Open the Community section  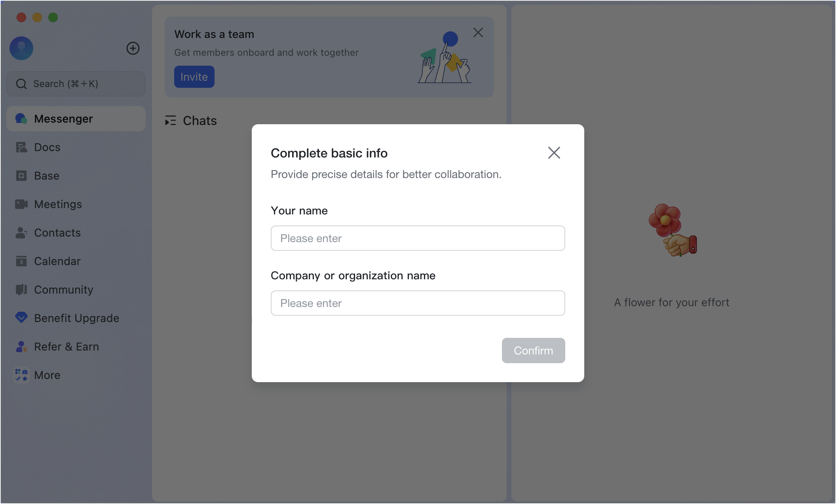(x=64, y=290)
